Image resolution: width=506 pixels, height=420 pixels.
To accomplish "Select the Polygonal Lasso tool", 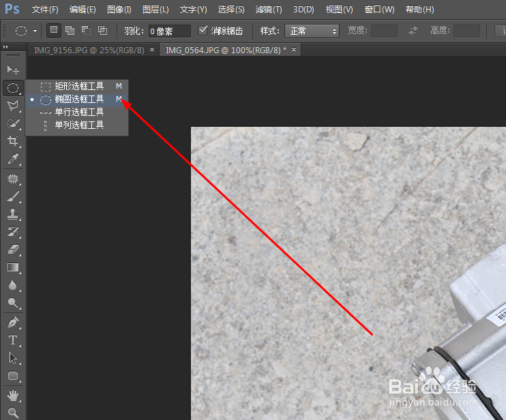I will tap(13, 106).
